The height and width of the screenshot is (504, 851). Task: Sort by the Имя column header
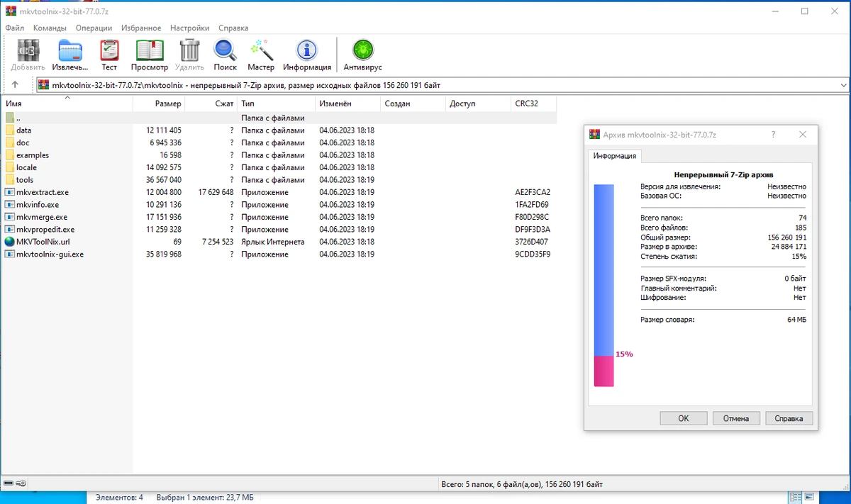(x=67, y=103)
